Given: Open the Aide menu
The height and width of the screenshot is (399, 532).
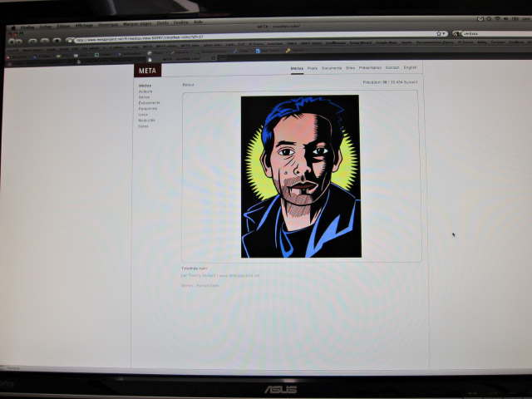Looking at the screenshot, I should tap(198, 22).
